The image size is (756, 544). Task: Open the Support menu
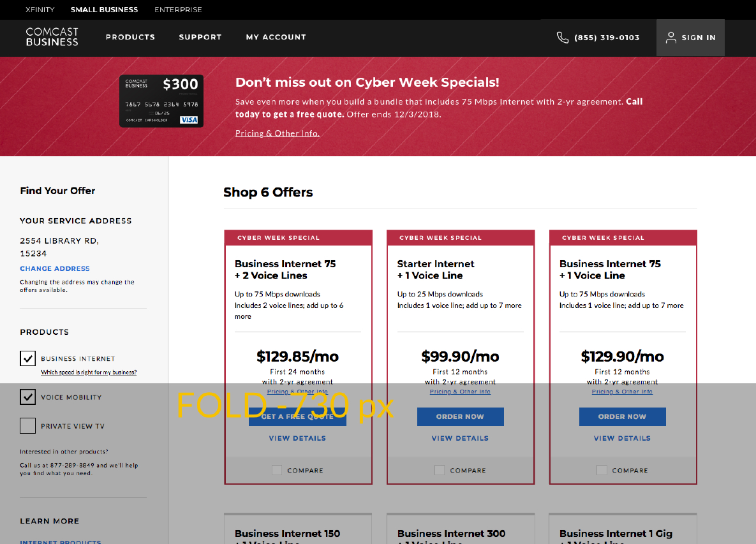tap(200, 37)
